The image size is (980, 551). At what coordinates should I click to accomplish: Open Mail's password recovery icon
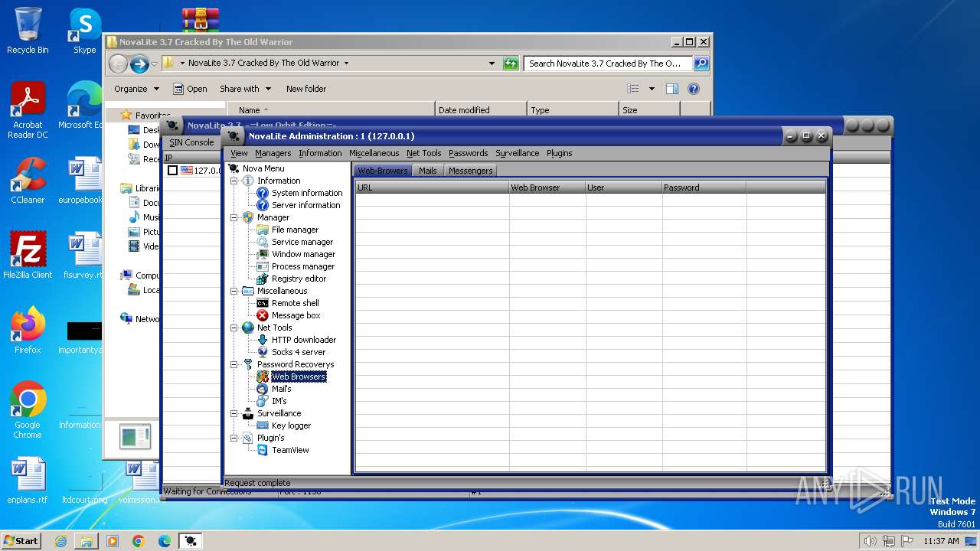pyautogui.click(x=263, y=389)
